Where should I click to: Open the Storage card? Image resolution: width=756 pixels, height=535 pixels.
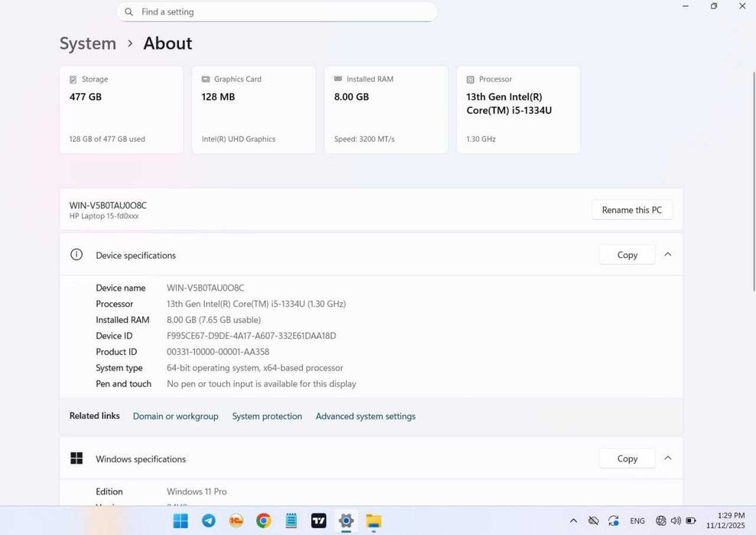point(122,110)
